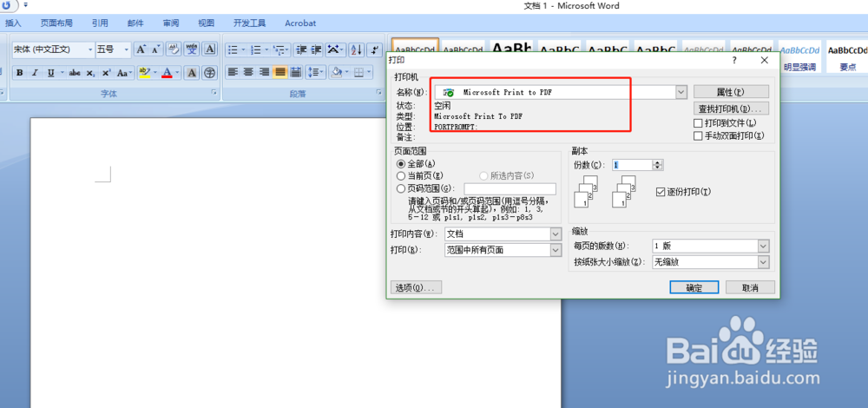The image size is (868, 408).
Task: Justify the paragraph text
Action: (280, 72)
